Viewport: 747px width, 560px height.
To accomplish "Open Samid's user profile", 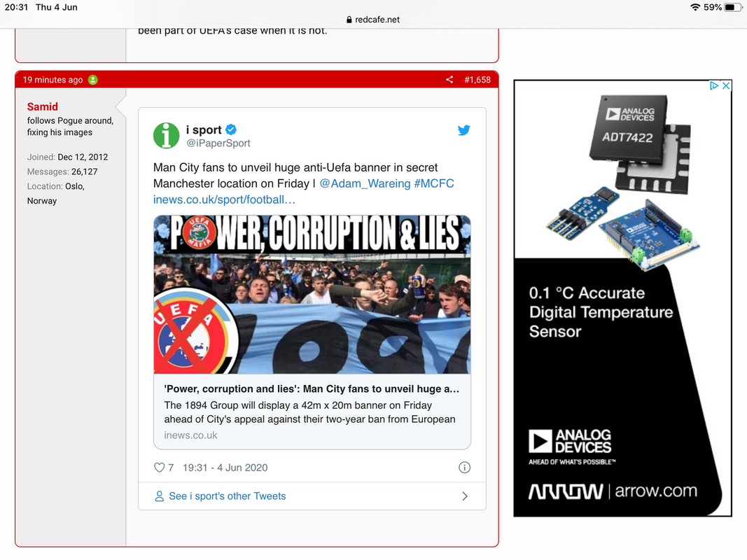I will tap(43, 106).
